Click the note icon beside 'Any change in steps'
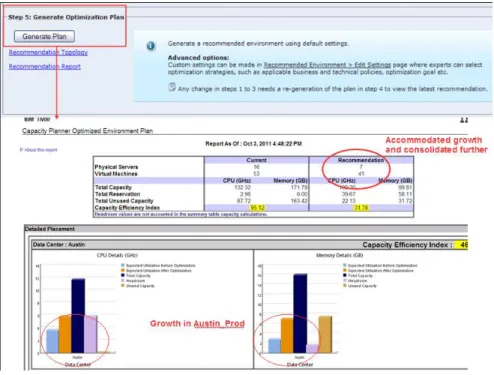 (172, 87)
